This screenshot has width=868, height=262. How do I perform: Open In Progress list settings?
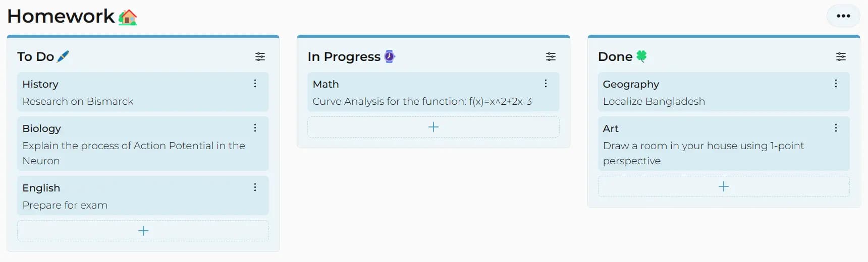[551, 57]
